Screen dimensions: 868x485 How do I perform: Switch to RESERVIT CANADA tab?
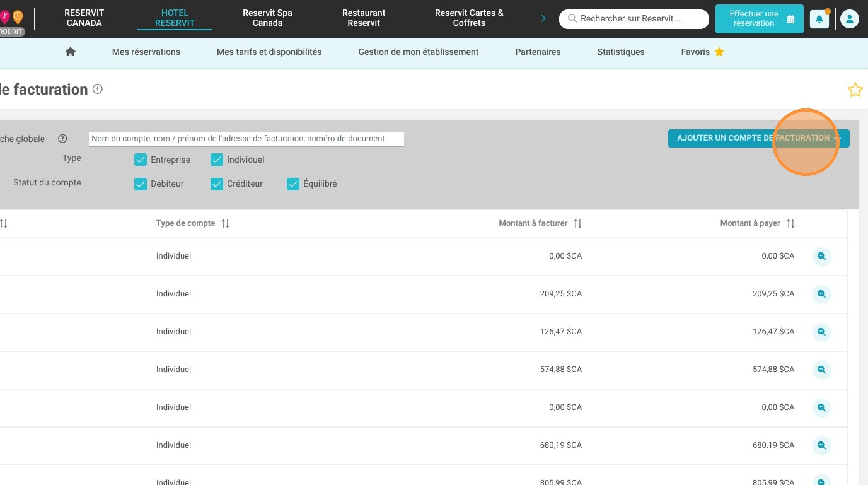(84, 18)
